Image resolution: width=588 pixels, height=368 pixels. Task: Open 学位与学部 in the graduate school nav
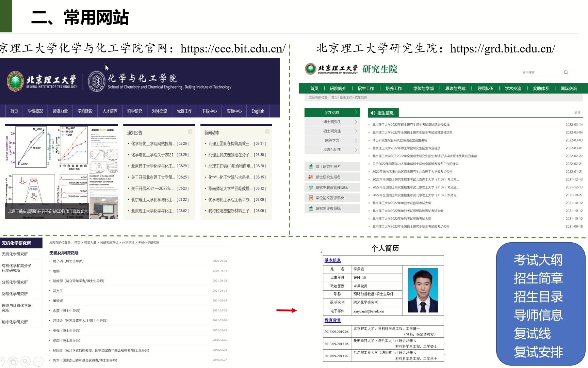(x=424, y=88)
